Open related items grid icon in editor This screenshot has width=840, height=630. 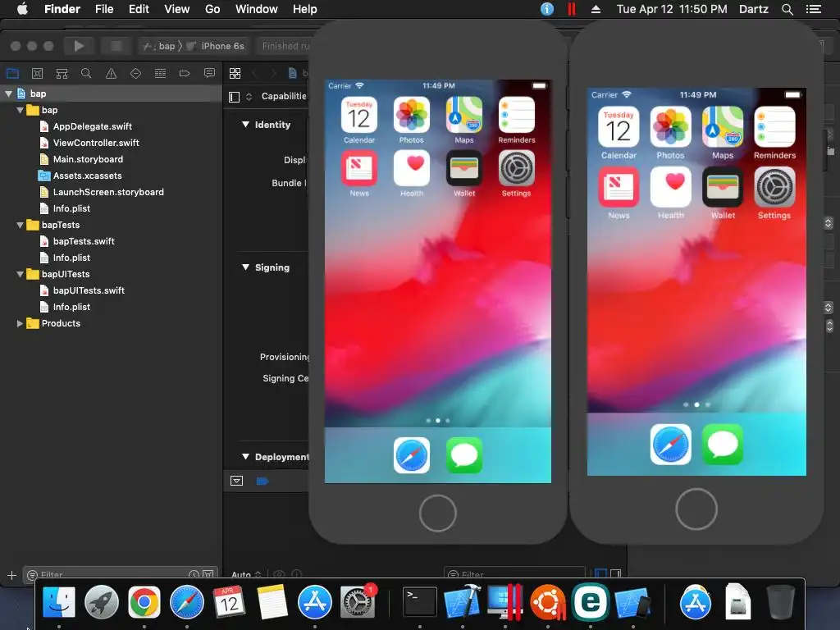point(235,73)
